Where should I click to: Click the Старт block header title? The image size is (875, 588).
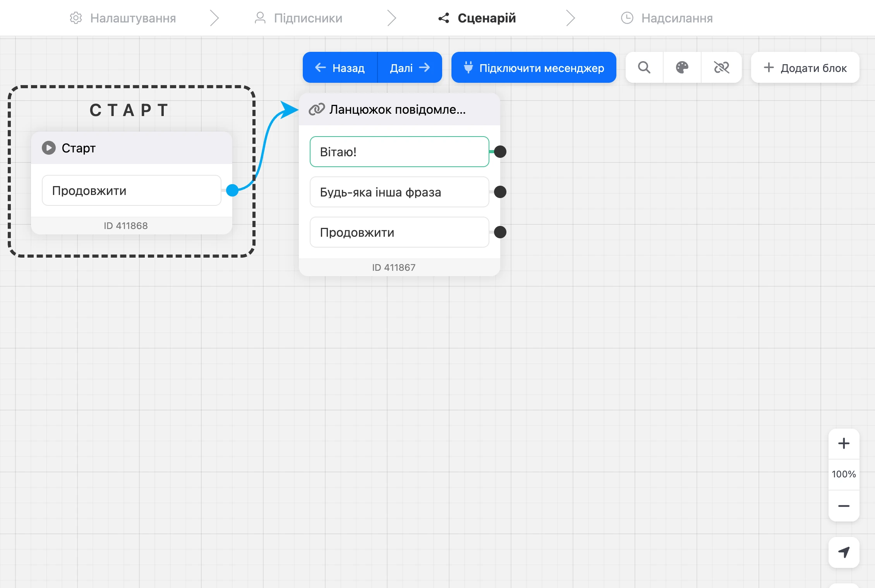point(79,148)
